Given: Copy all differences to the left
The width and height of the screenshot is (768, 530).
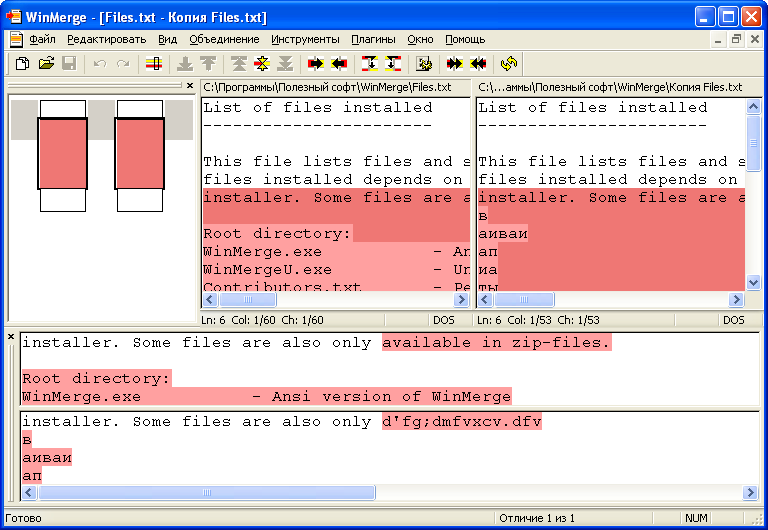Looking at the screenshot, I should (478, 64).
